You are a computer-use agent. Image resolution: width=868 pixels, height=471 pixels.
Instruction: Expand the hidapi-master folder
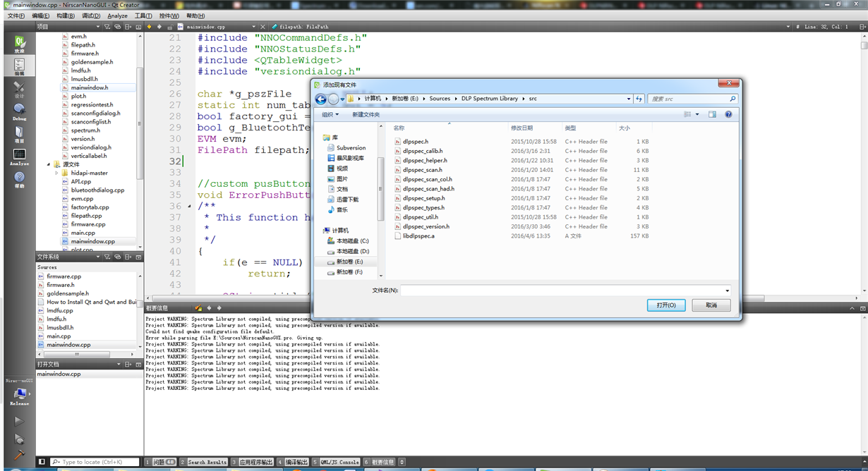[x=56, y=173]
